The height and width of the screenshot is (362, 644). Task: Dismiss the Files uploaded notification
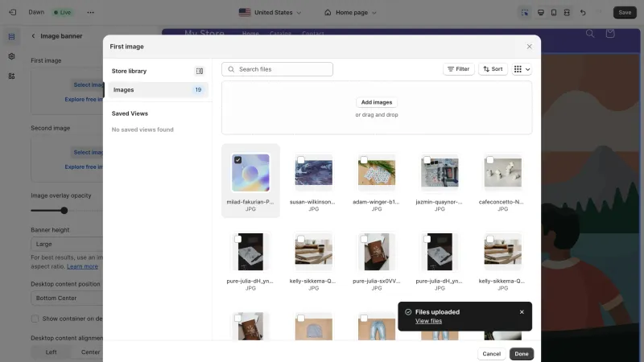click(x=522, y=312)
